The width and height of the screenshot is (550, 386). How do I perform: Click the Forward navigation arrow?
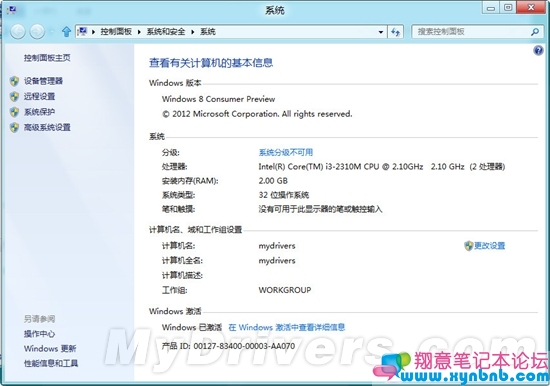coord(37,32)
